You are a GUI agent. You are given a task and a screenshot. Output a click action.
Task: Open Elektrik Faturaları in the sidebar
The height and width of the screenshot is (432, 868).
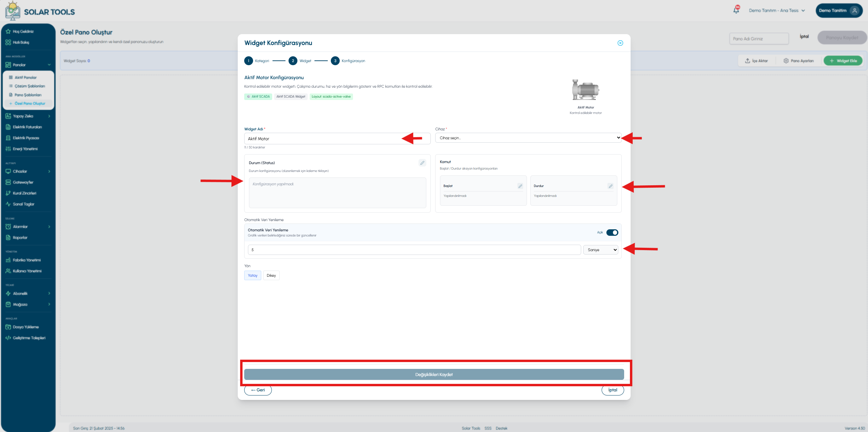coord(28,127)
